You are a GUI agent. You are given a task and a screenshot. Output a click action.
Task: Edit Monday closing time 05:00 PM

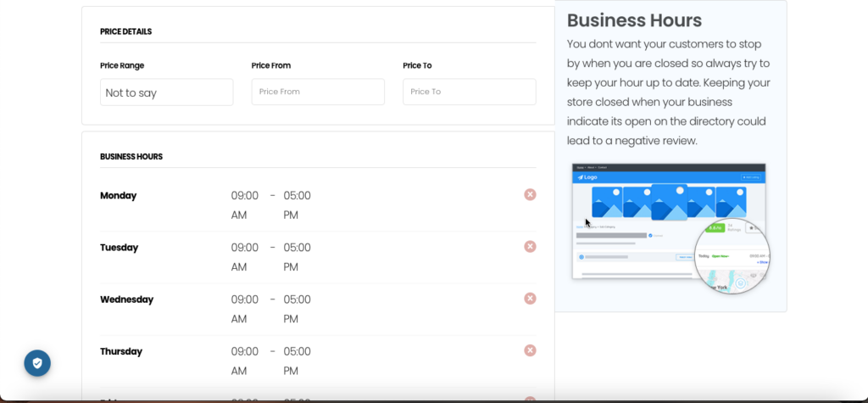[297, 205]
